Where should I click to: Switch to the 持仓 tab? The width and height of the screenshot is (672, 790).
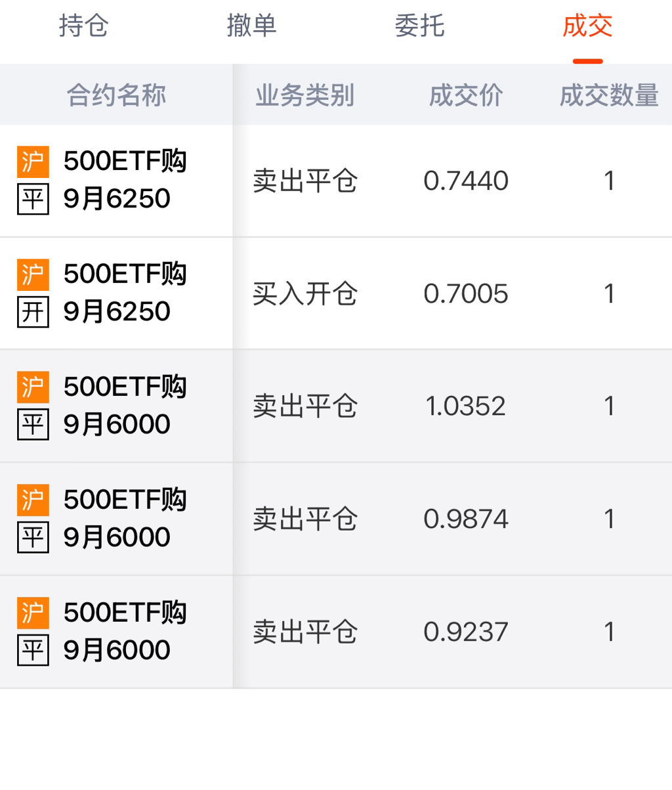pos(83,26)
